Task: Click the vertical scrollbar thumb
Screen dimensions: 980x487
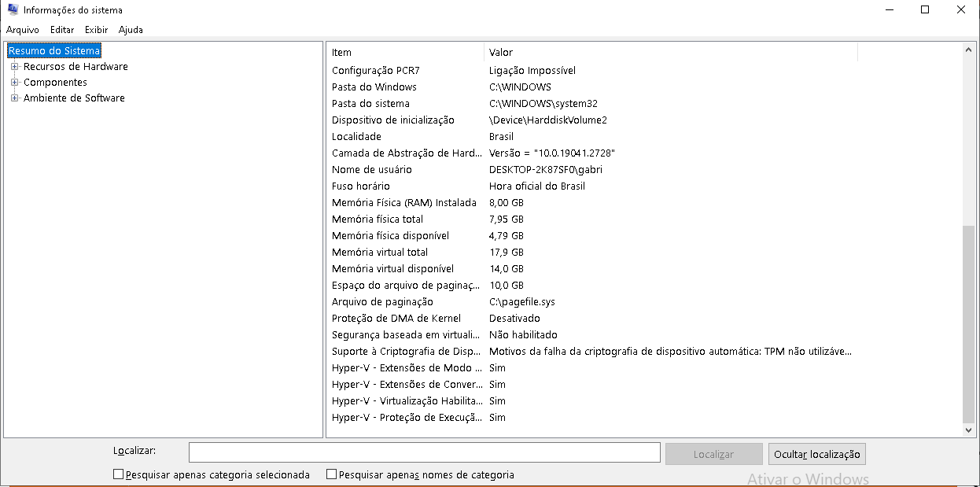Action: (x=969, y=324)
